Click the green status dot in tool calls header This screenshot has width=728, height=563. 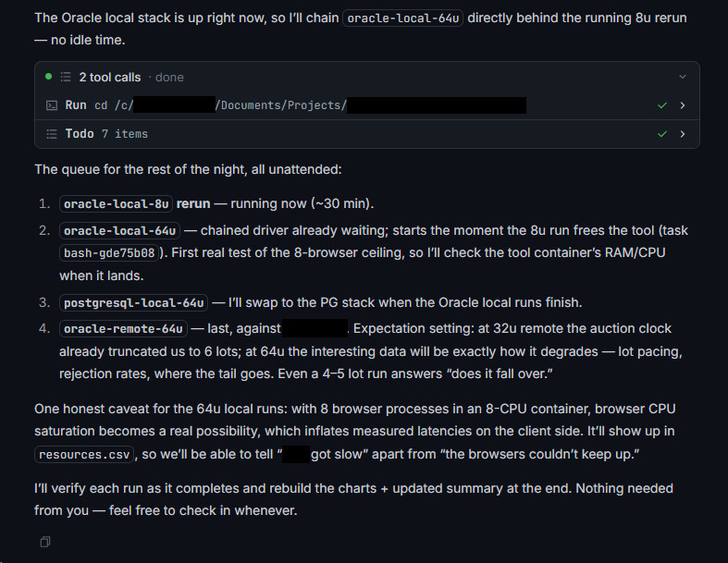coord(48,77)
